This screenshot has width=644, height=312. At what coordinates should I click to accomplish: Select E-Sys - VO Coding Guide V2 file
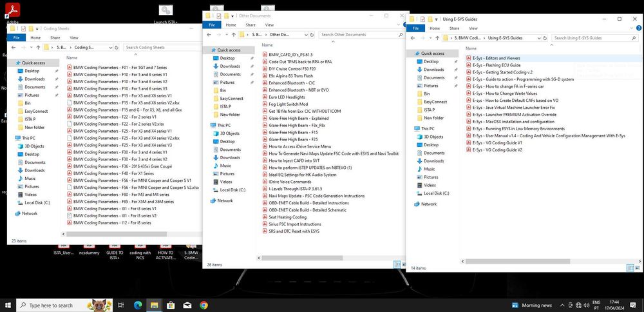(x=494, y=150)
